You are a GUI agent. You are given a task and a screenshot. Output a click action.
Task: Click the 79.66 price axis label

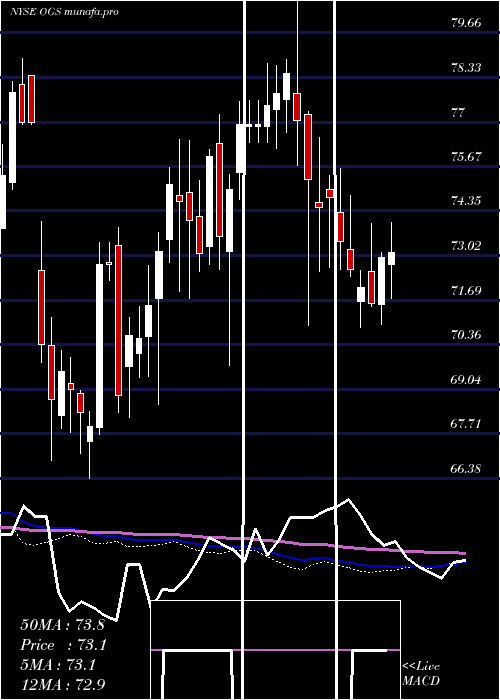466,23
